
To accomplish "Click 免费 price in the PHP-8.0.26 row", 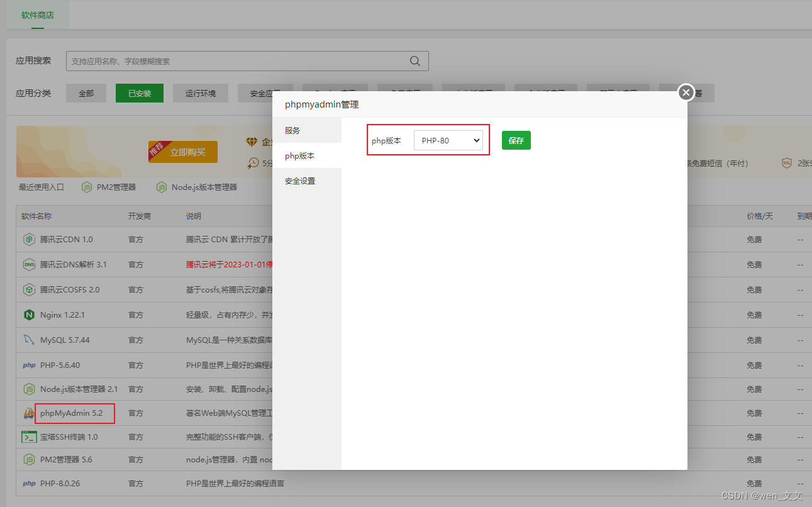I will tap(754, 483).
